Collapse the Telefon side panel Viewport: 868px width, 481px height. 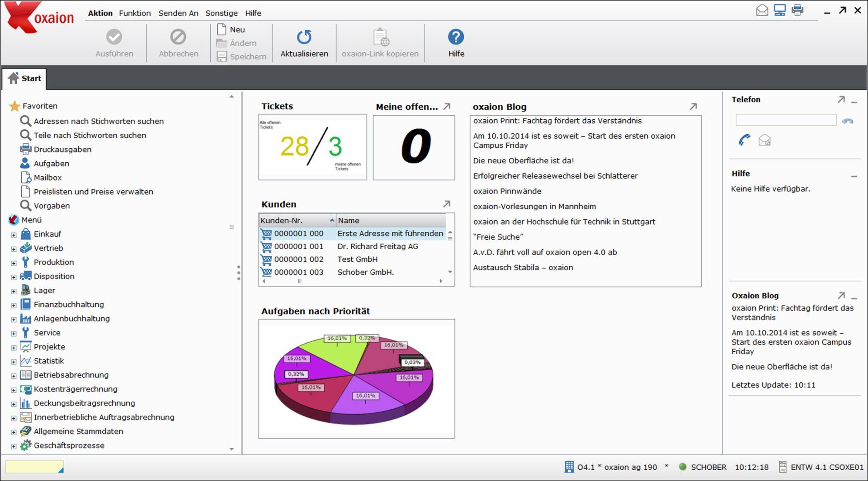[854, 103]
